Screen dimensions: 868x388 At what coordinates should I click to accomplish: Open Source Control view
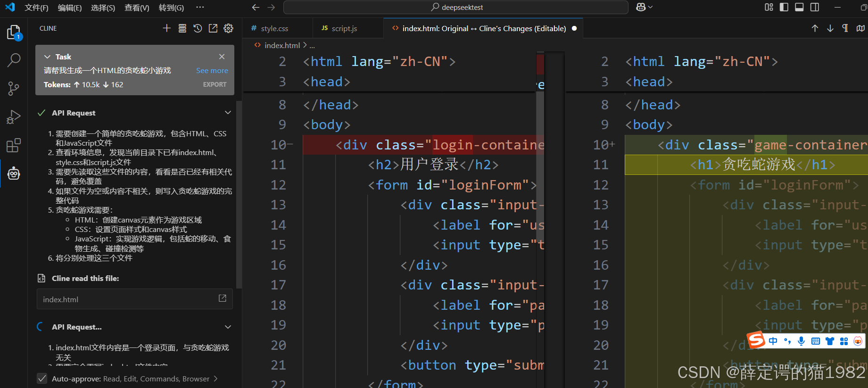(x=14, y=88)
